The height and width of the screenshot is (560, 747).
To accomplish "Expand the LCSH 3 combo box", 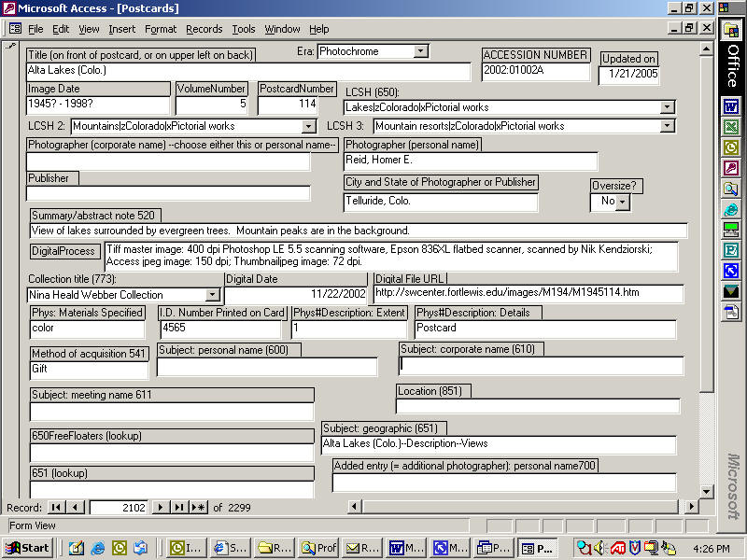I will 667,126.
